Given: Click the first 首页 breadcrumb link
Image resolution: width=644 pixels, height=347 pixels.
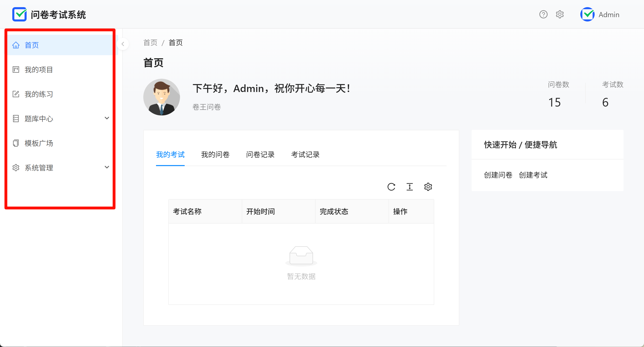Looking at the screenshot, I should pyautogui.click(x=150, y=43).
